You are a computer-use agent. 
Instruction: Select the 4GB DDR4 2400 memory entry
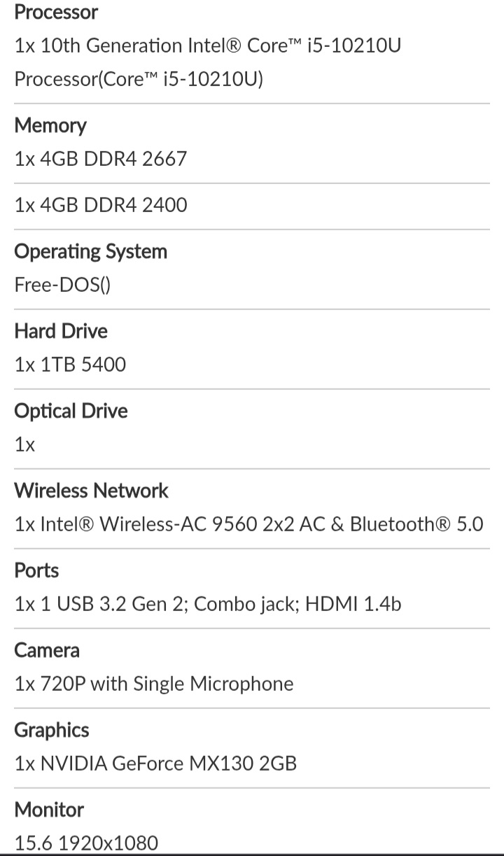pyautogui.click(x=101, y=205)
